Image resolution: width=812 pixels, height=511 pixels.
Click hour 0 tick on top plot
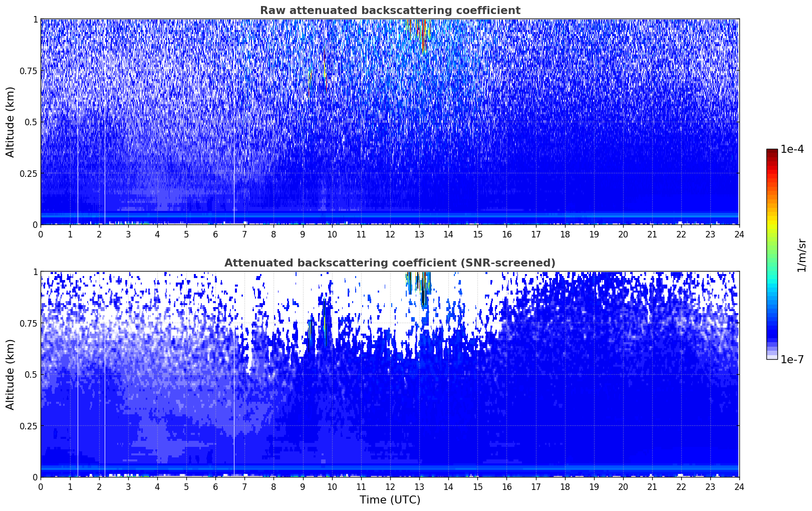[41, 234]
